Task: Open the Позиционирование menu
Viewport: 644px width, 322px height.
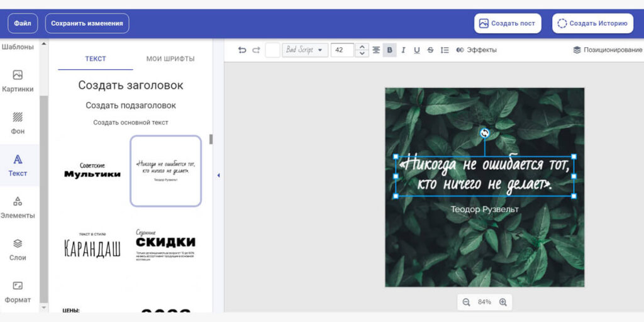Action: click(608, 50)
